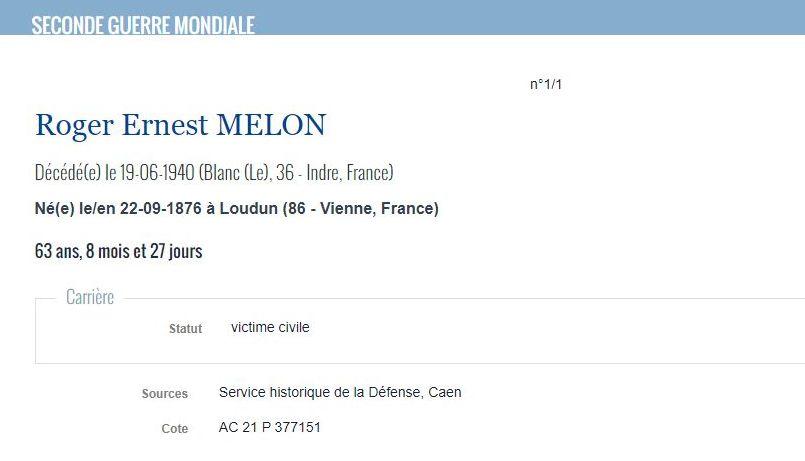
Task: Click the Carrière section legend
Action: pyautogui.click(x=90, y=297)
